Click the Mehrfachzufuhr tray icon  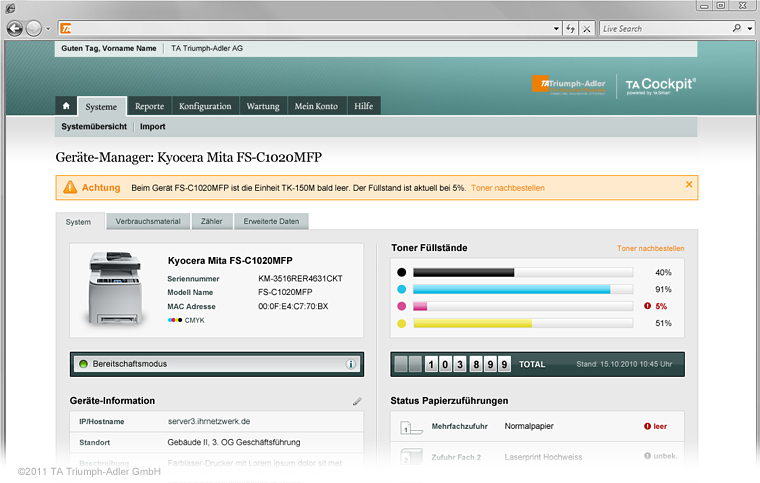pyautogui.click(x=411, y=427)
